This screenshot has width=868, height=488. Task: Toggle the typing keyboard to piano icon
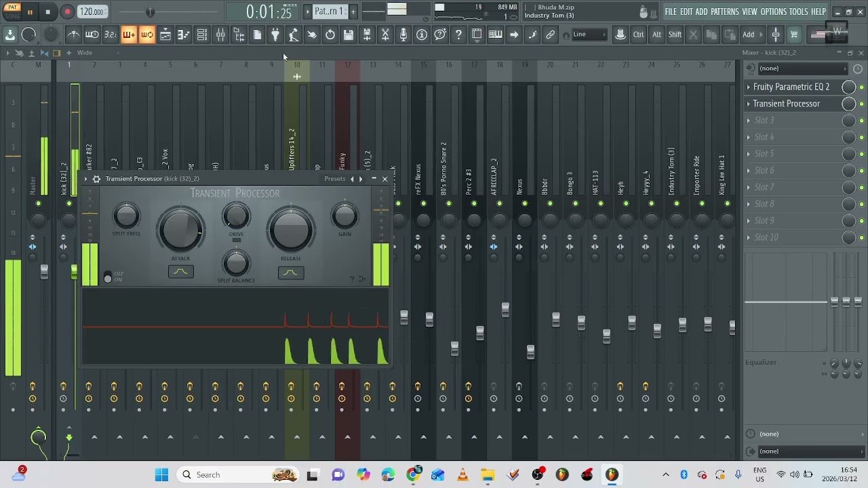coord(496,35)
